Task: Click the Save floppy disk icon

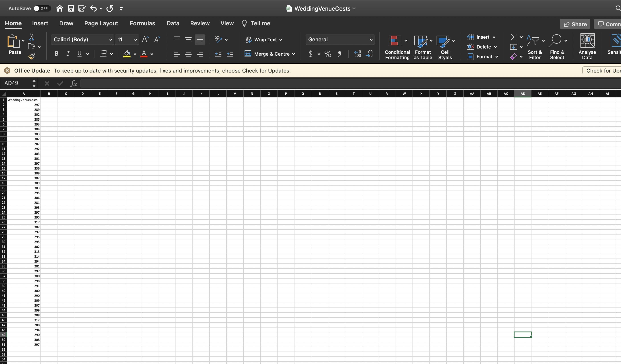Action: [x=71, y=9]
